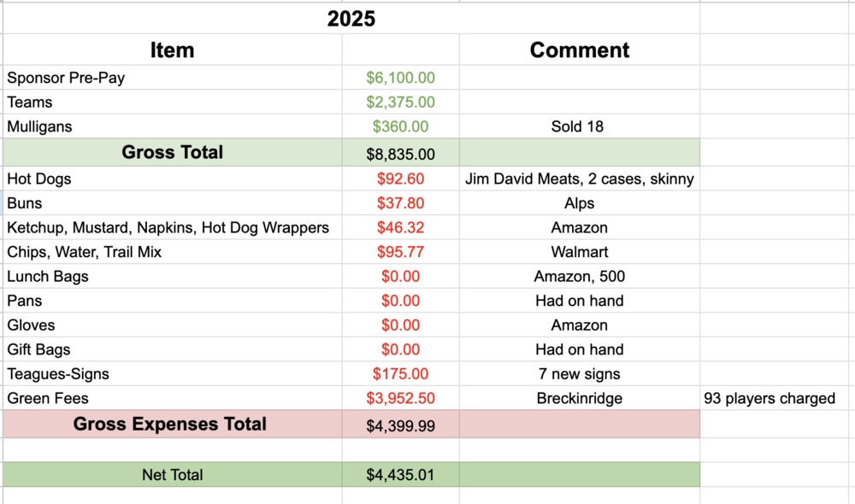
Task: Click the Teams $2,375.00 amount cell
Action: pyautogui.click(x=400, y=103)
